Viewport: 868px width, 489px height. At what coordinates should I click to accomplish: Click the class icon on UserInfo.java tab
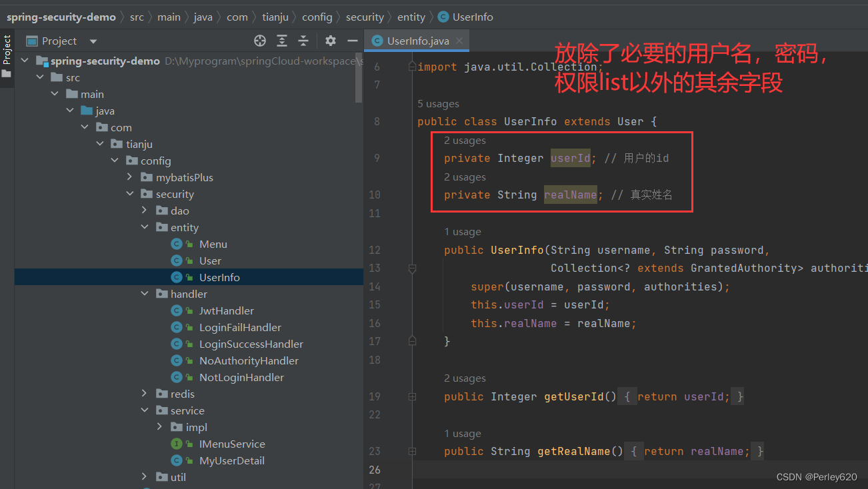coord(377,41)
